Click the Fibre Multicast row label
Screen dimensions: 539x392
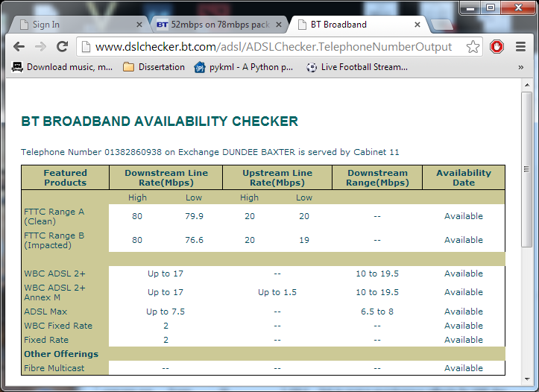click(54, 368)
